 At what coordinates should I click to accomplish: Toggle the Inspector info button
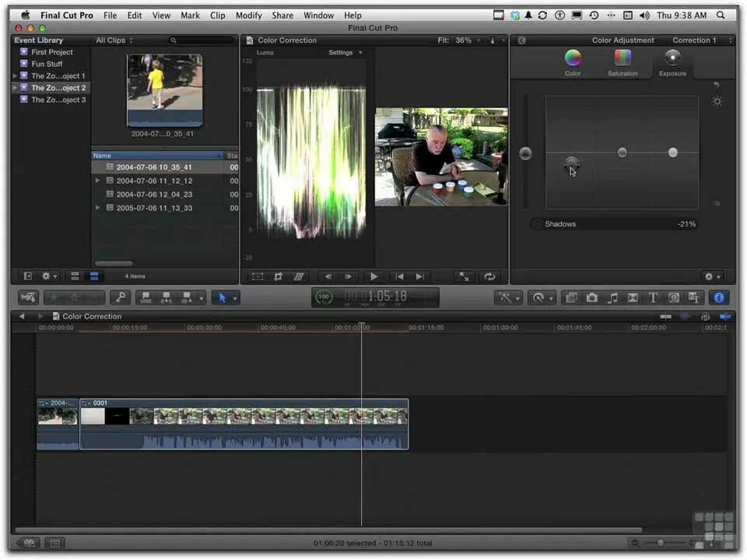coord(719,298)
